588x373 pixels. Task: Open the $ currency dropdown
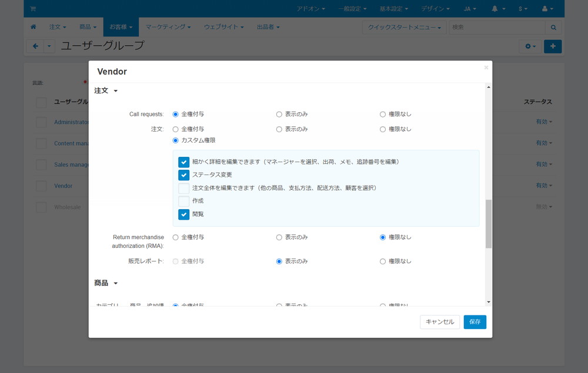523,9
